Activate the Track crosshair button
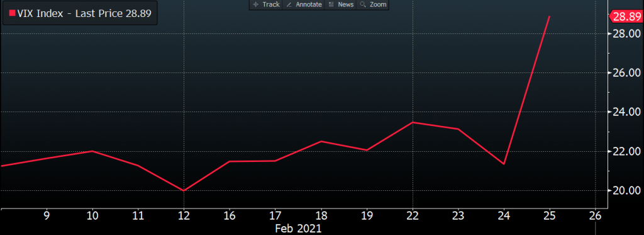644x235 pixels. click(266, 4)
